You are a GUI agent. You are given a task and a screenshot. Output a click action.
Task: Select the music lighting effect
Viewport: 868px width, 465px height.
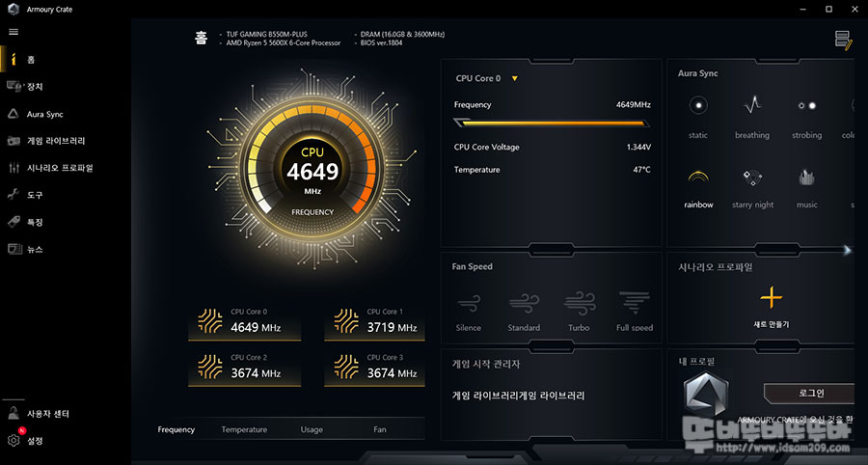pos(806,188)
